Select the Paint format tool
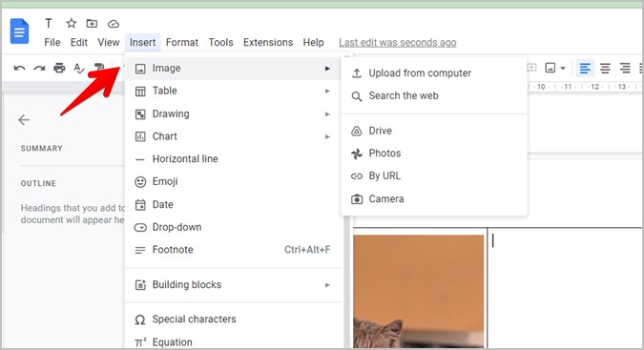Screen dimensions: 644x350 (99, 67)
